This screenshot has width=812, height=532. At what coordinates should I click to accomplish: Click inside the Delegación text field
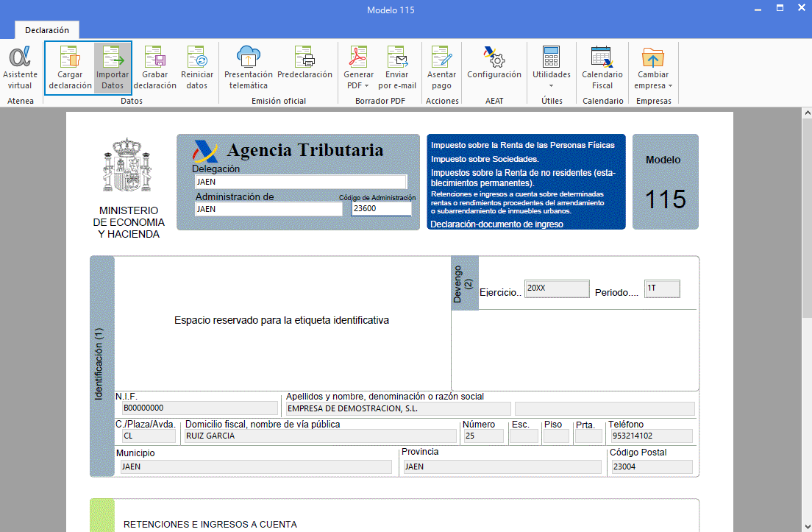tap(301, 182)
